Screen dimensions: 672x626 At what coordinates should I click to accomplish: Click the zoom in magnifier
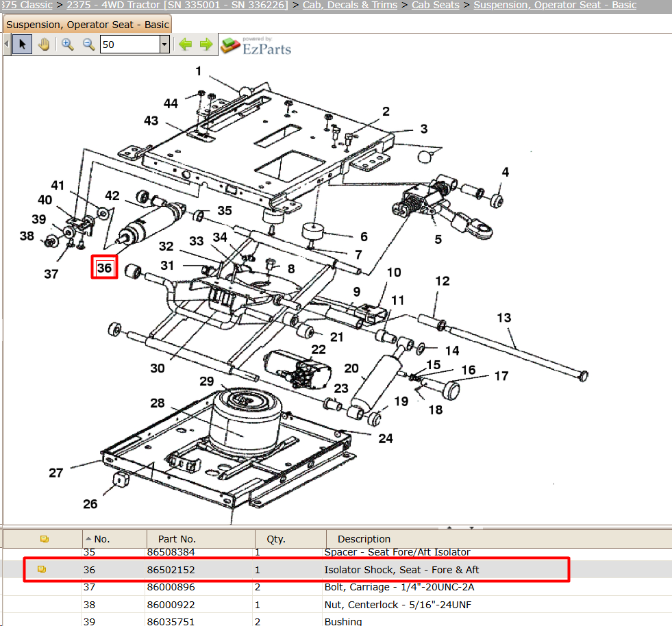(x=67, y=44)
